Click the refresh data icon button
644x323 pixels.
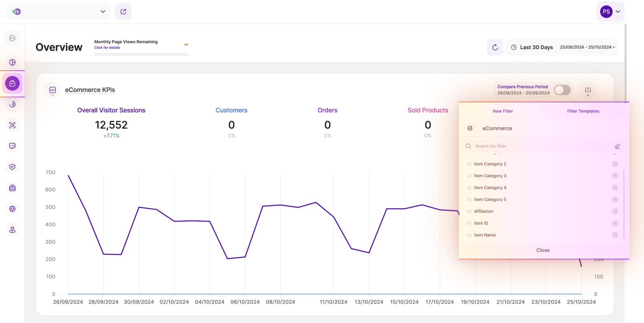pos(495,47)
